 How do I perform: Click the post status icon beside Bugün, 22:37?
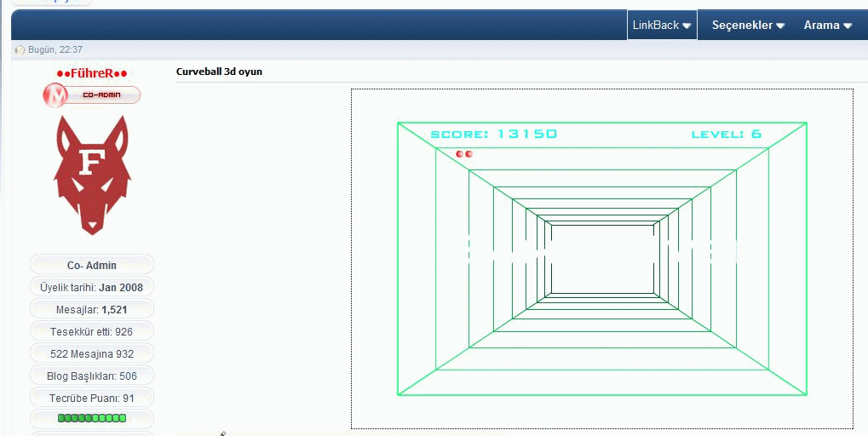[20, 50]
